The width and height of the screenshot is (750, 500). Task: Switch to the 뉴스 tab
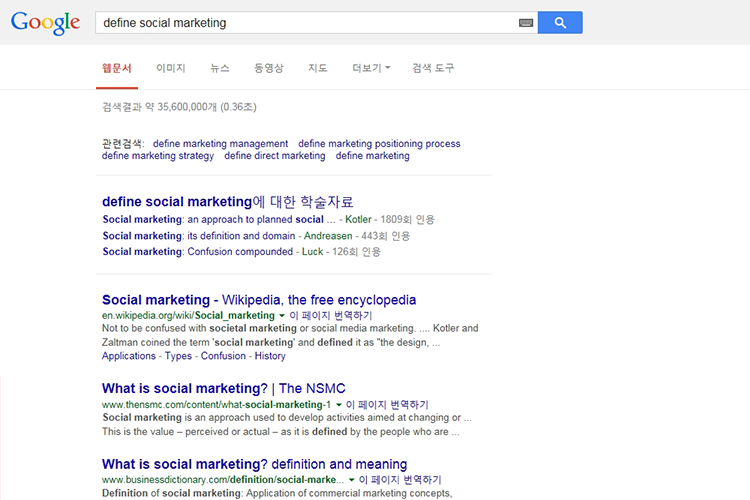pos(220,68)
